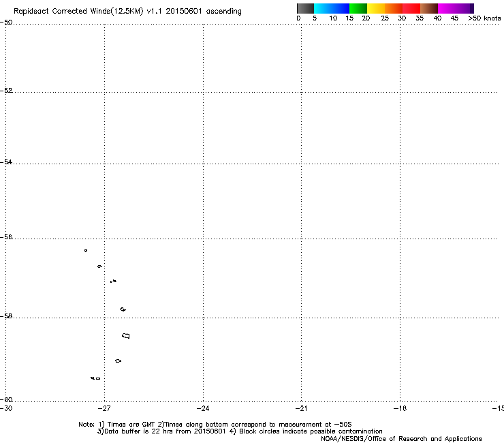Viewport: 504px width, 443px height.
Task: Click the '-56' latitude axis label
Action: click(x=6, y=237)
